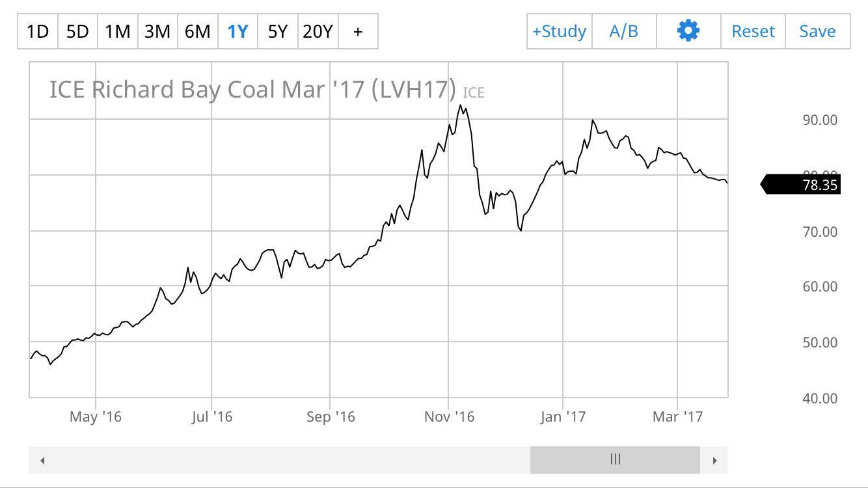This screenshot has width=868, height=488.
Task: Click the plus custom range button
Action: [358, 31]
